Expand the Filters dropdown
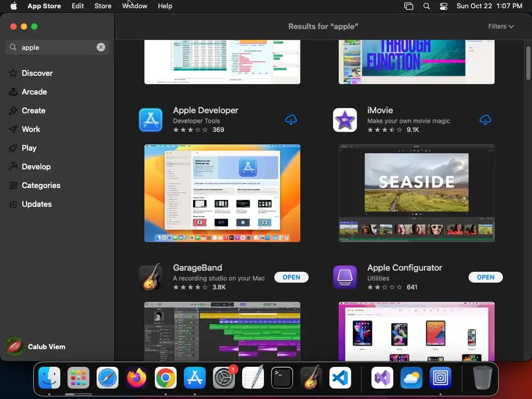Screen dimensions: 532x399 coord(501,26)
